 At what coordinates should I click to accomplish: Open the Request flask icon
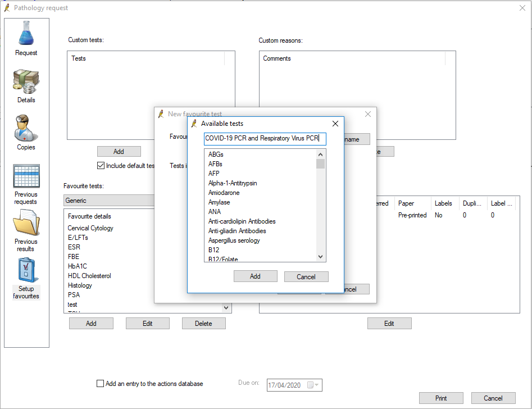(x=26, y=34)
